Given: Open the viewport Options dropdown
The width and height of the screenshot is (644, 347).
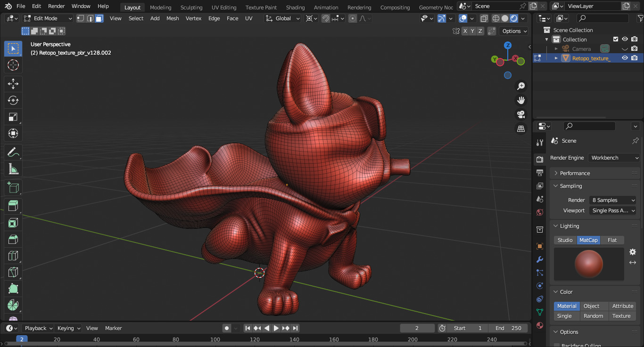Looking at the screenshot, I should pos(514,31).
